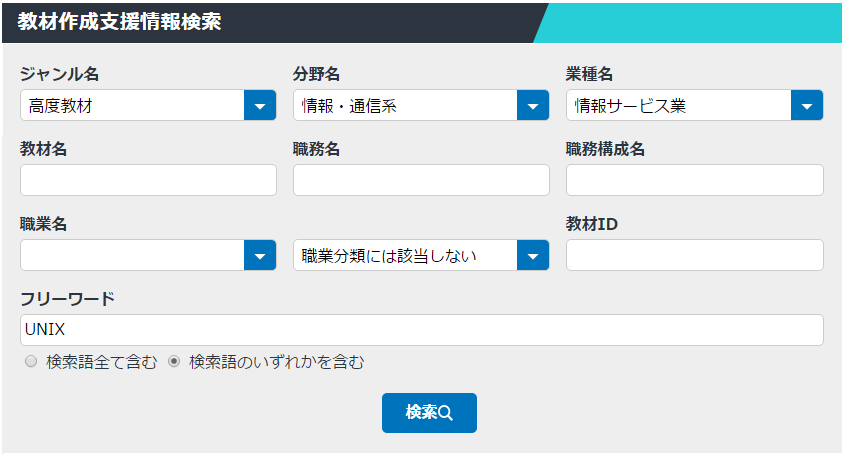The height and width of the screenshot is (455, 845).
Task: Click the magnifier icon on search button
Action: tap(446, 413)
